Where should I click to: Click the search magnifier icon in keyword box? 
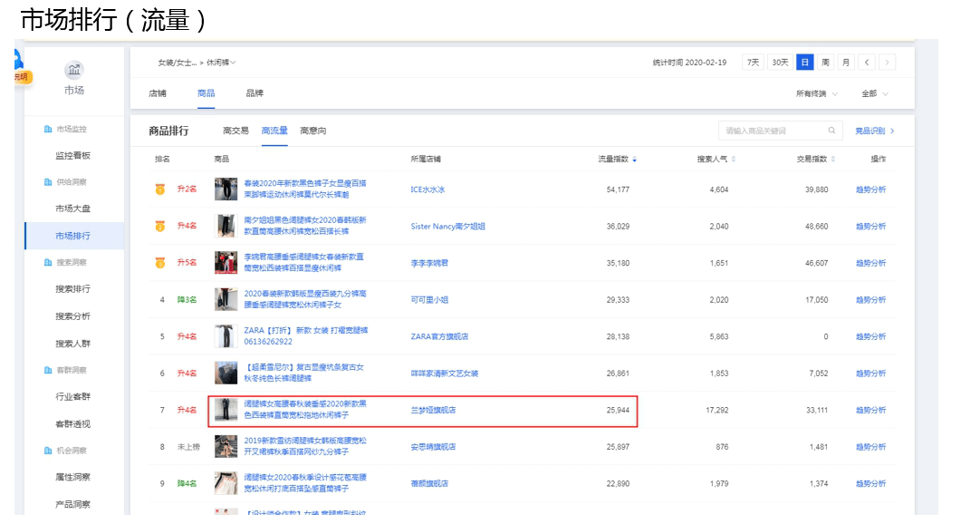click(831, 131)
